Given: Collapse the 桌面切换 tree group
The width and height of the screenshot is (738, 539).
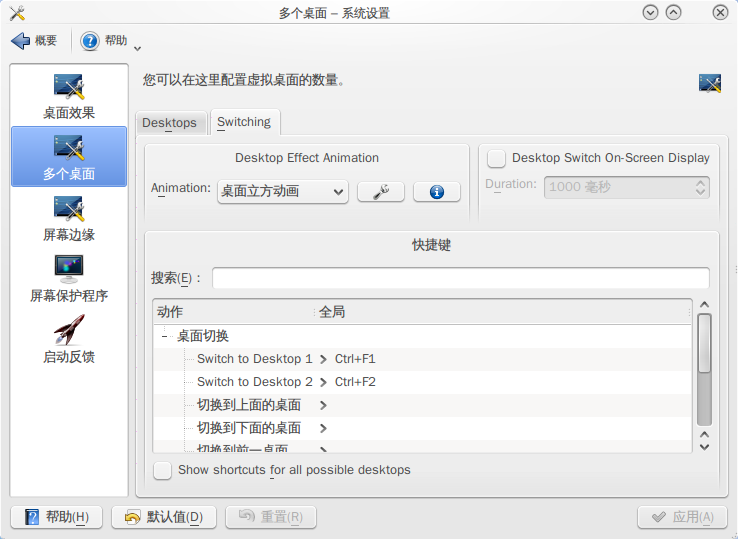Looking at the screenshot, I should click(x=164, y=336).
